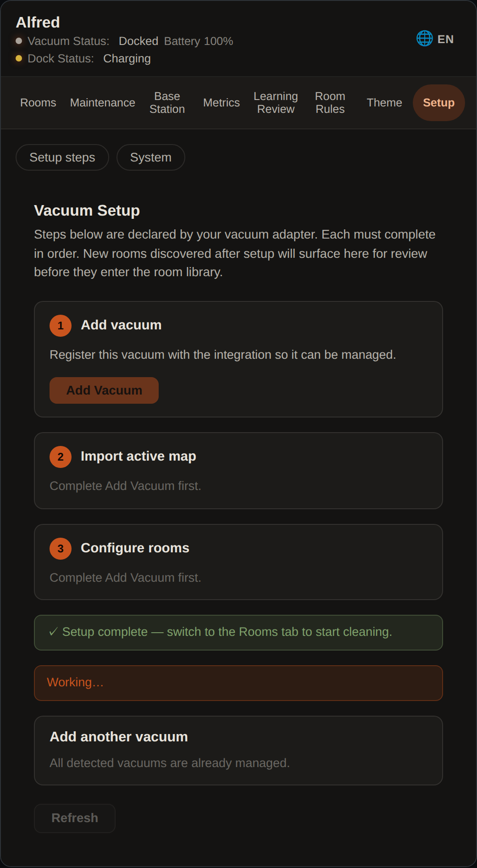
Task: Click the Add Vacuum button
Action: [x=104, y=390]
